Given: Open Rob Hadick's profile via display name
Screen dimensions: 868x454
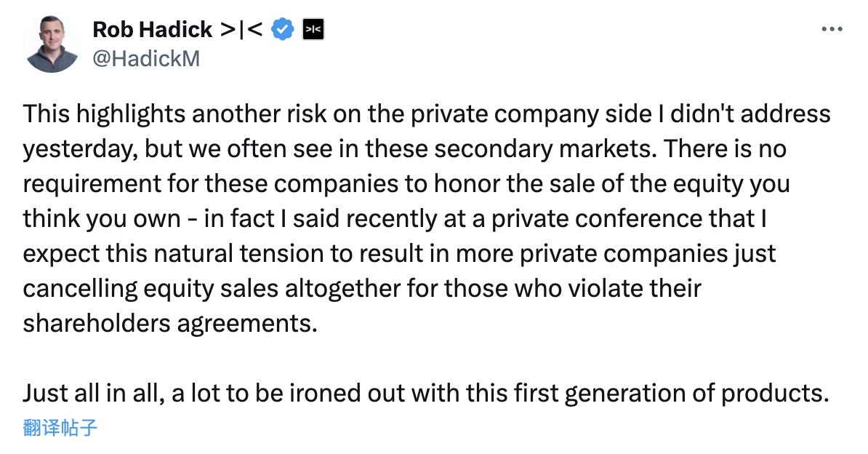Looking at the screenshot, I should coord(153,29).
